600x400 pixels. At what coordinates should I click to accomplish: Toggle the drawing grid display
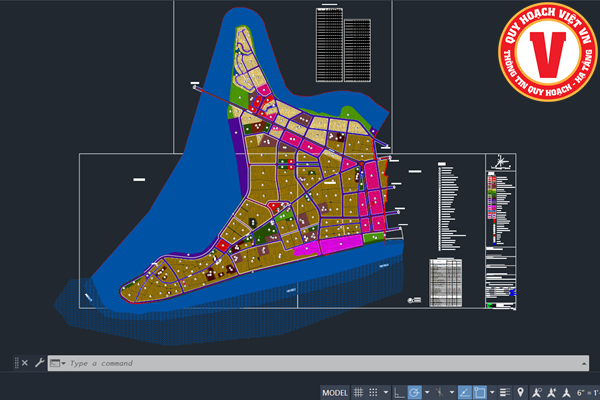[359, 391]
